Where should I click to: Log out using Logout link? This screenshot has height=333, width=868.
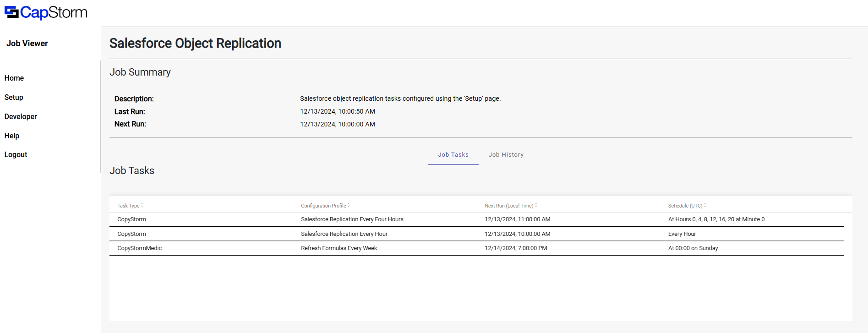(16, 155)
